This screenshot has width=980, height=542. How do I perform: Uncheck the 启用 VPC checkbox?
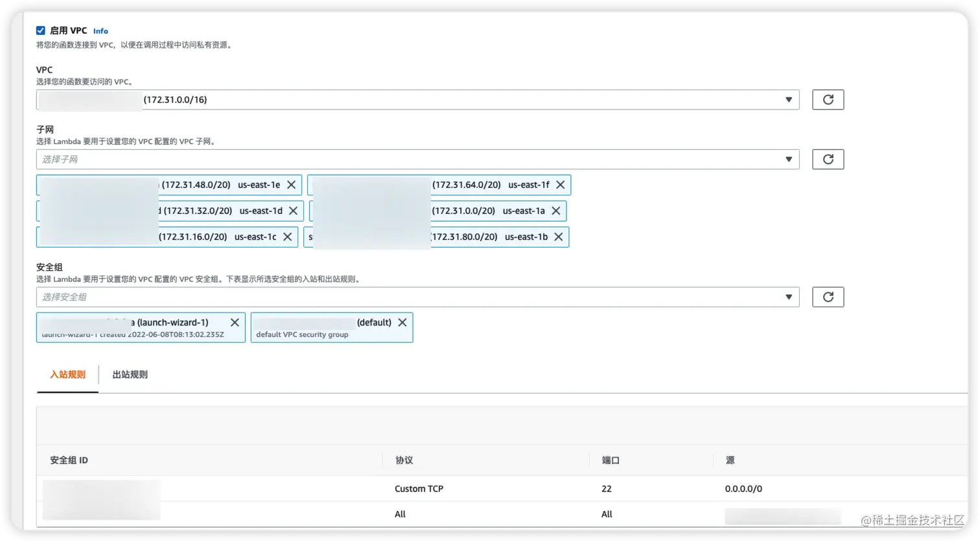(41, 30)
